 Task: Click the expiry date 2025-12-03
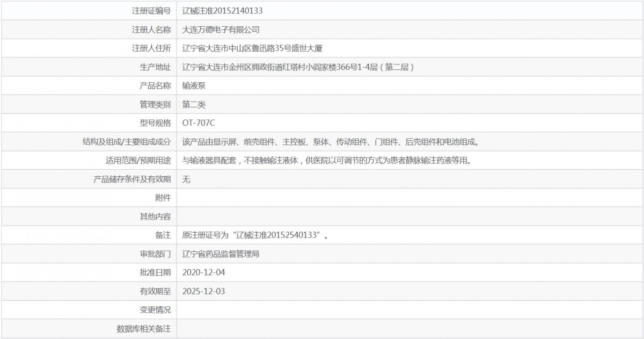204,291
